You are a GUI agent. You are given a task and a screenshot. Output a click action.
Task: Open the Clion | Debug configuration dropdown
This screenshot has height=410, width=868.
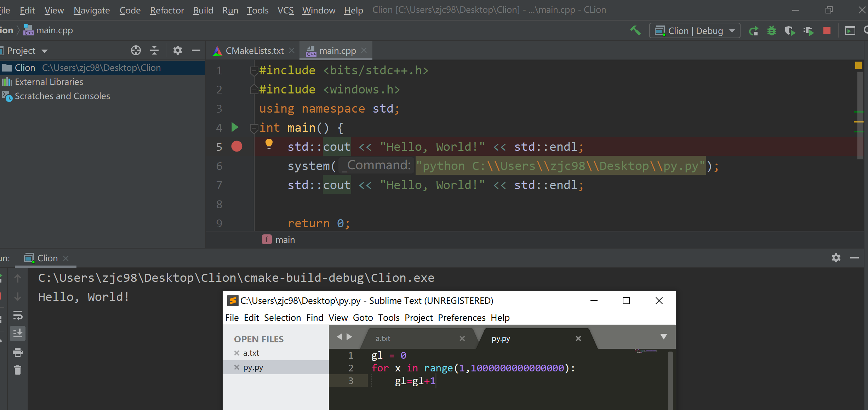coord(695,31)
